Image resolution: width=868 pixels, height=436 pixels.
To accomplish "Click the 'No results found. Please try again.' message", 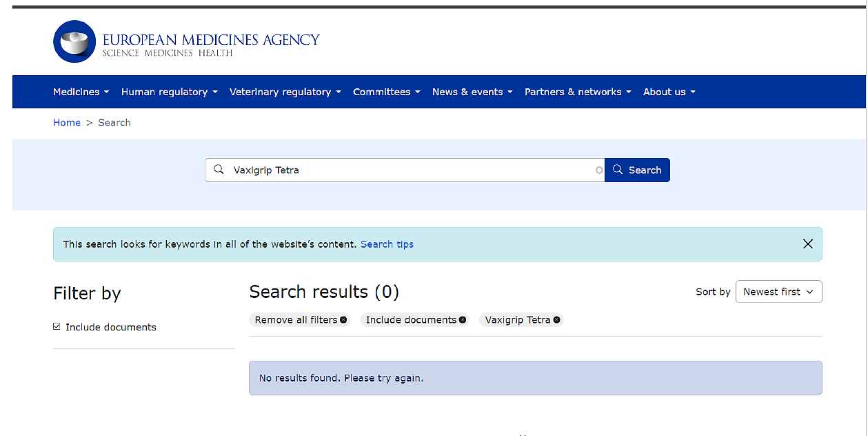I will point(341,378).
